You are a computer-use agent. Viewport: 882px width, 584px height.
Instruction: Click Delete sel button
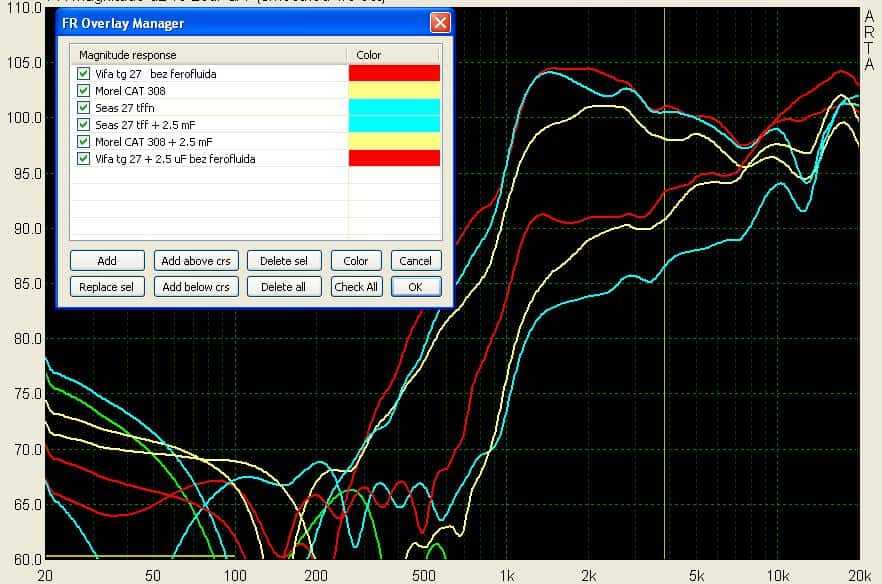pos(284,261)
